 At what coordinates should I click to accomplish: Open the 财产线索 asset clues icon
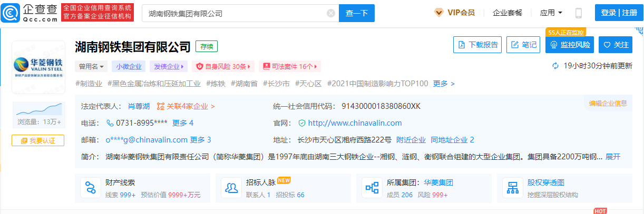91,188
